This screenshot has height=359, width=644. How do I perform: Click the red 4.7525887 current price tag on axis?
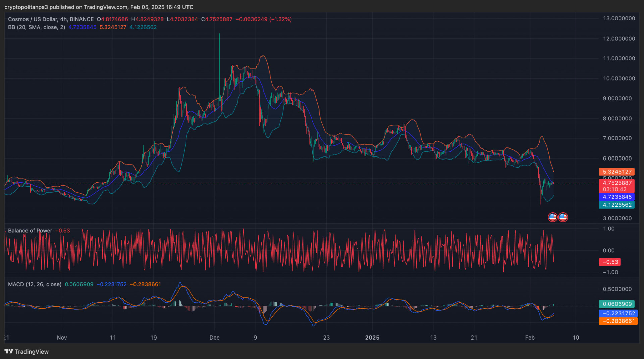tap(616, 183)
